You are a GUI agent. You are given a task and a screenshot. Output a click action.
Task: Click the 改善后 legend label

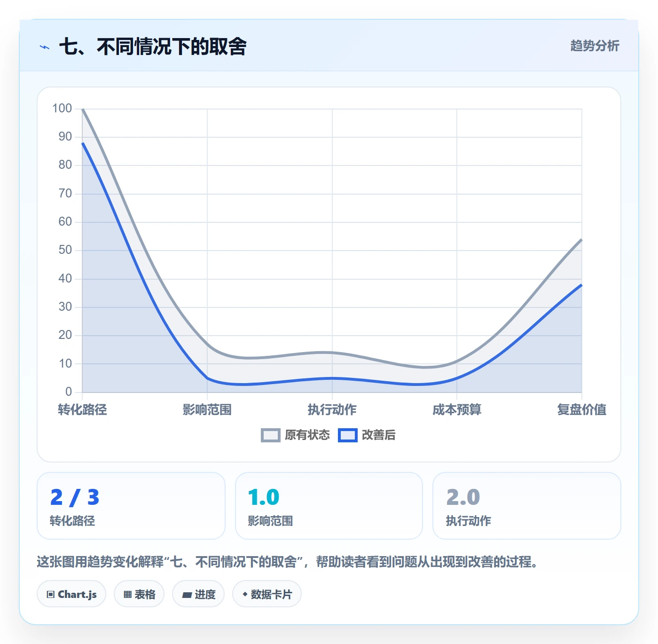[x=379, y=435]
